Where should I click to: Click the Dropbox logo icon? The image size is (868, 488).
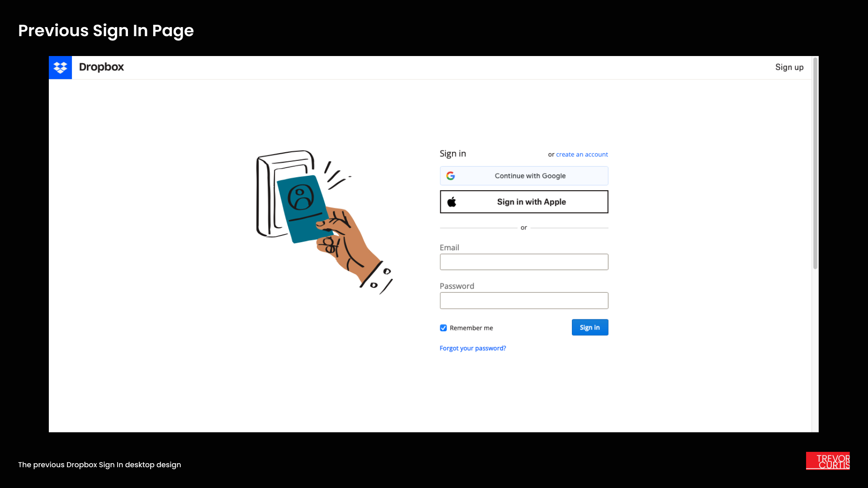(x=60, y=67)
